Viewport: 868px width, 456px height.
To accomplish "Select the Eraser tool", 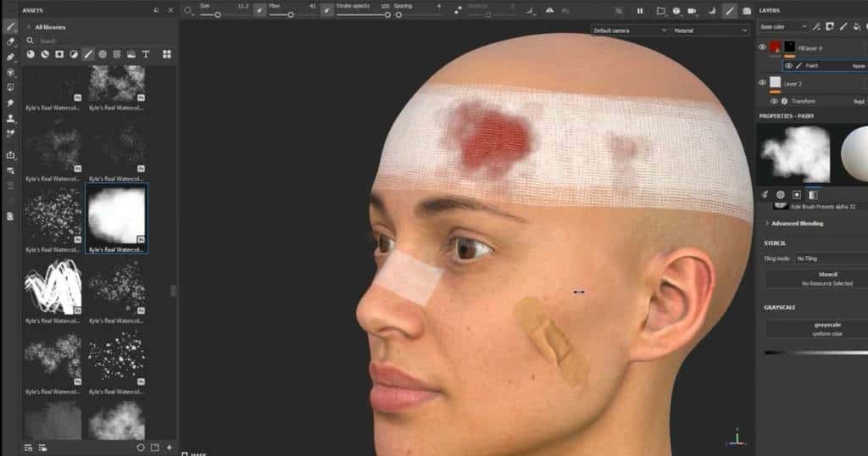I will tap(10, 42).
